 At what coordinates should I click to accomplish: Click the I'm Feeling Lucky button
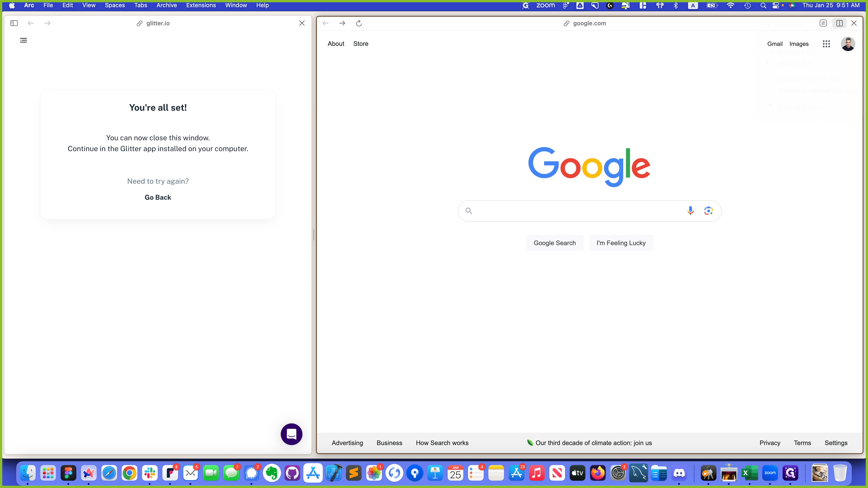621,243
